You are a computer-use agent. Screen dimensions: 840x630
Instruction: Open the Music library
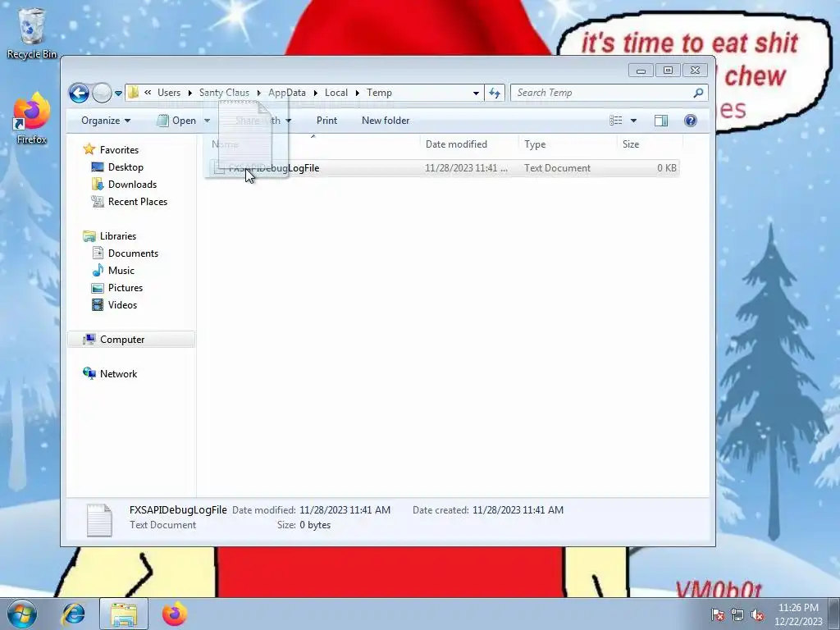121,271
